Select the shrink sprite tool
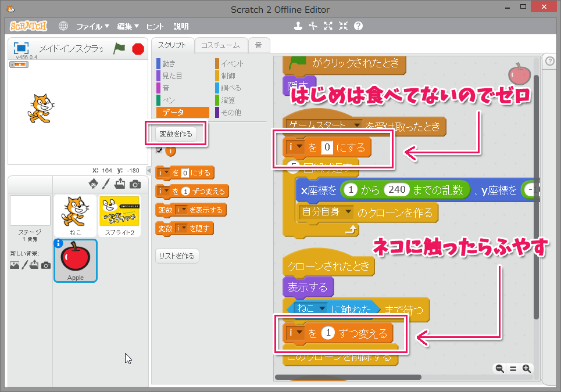 tap(343, 26)
